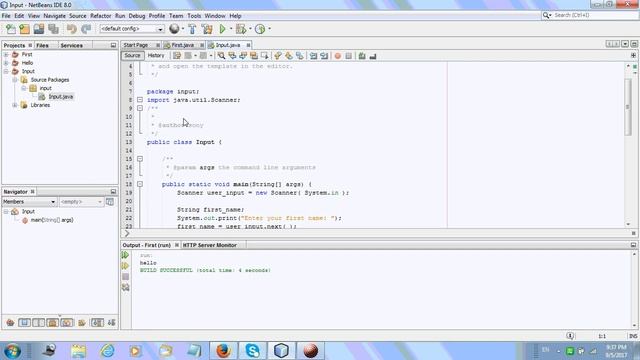640x360 pixels.
Task: Switch to HTTP Server Monitor tab
Action: pos(209,245)
